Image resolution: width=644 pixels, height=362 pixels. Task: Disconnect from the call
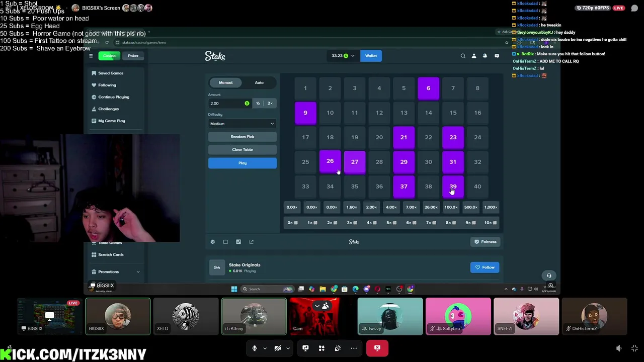tap(377, 348)
